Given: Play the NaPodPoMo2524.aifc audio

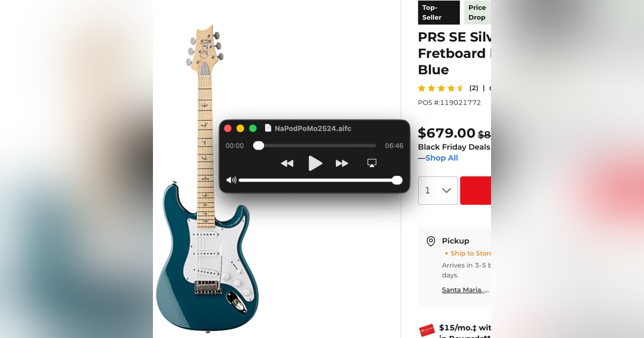Looking at the screenshot, I should coord(315,163).
